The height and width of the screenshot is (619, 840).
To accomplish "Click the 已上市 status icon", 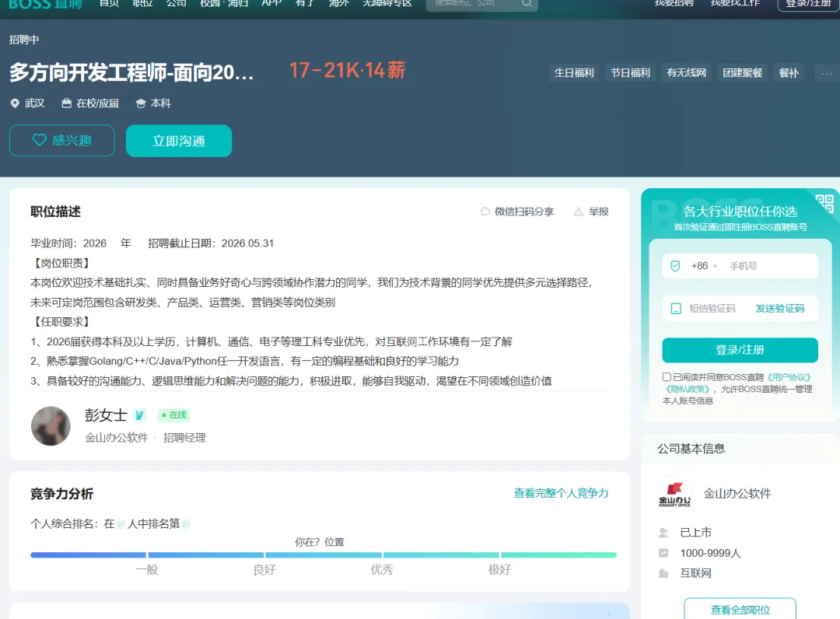I will [663, 533].
